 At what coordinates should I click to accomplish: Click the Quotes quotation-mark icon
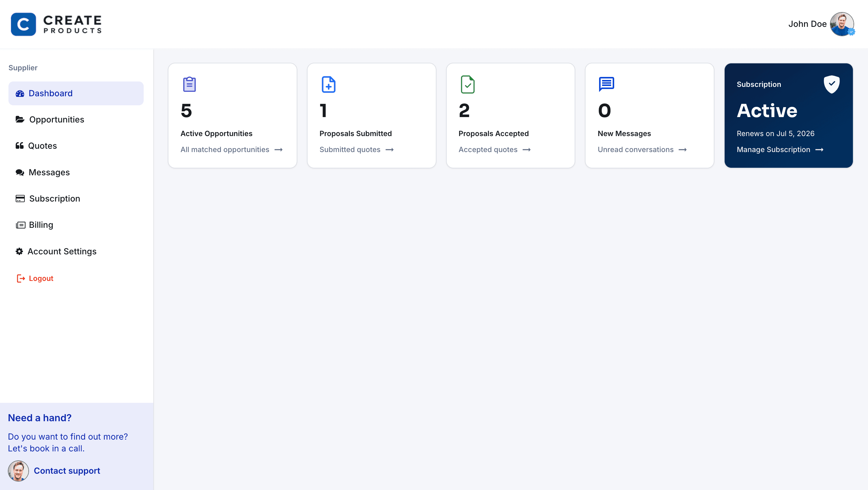point(20,146)
